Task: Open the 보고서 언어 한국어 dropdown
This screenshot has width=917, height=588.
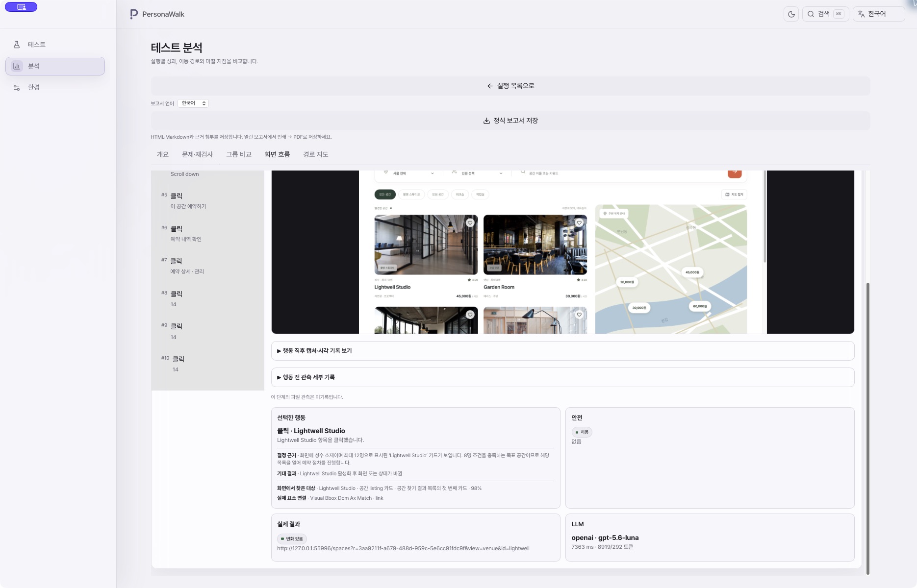Action: 193,103
